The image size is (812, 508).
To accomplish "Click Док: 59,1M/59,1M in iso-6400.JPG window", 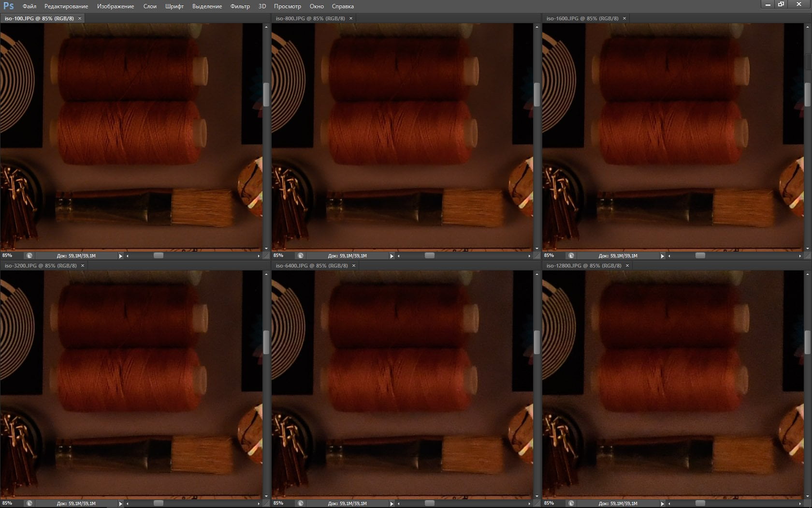I will pyautogui.click(x=347, y=504).
